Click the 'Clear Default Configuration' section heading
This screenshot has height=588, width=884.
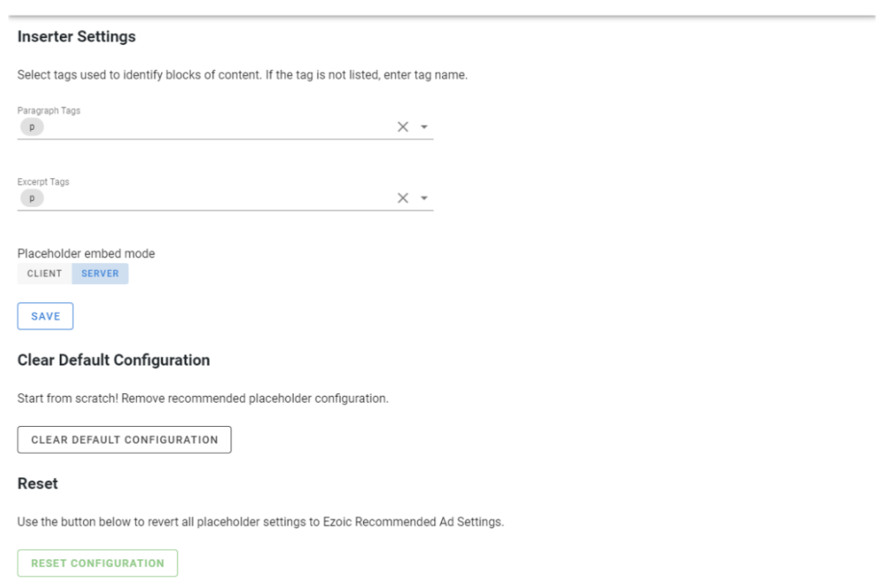(114, 360)
